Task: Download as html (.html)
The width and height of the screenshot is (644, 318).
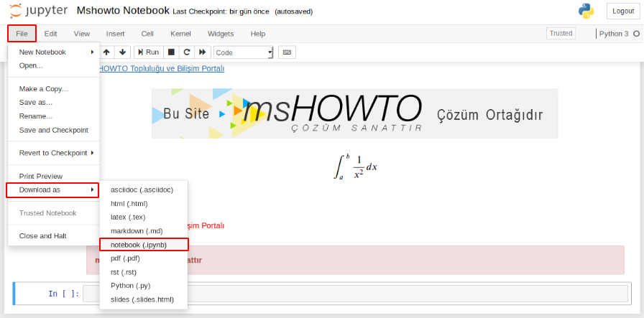Action: click(144, 204)
